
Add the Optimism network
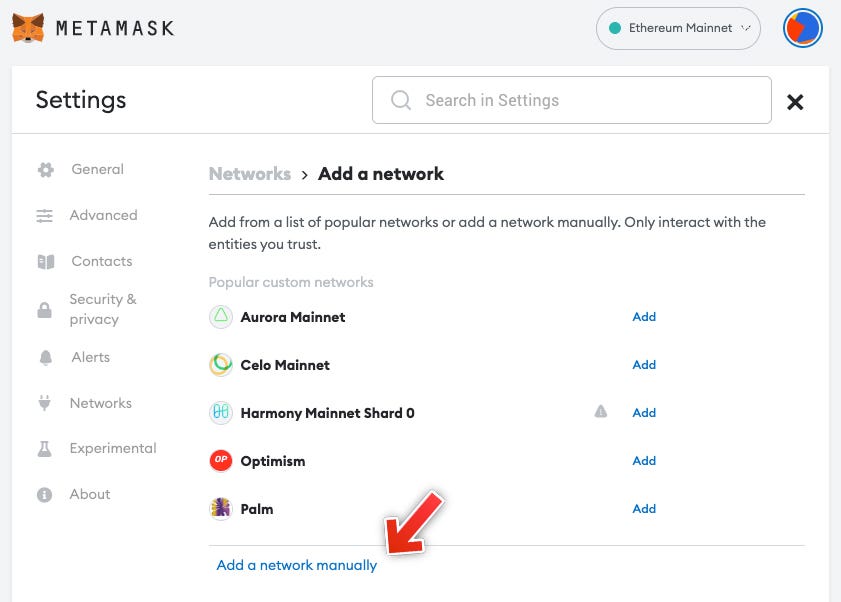(644, 460)
